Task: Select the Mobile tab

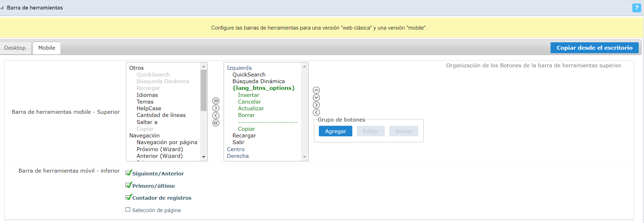Action: (x=47, y=48)
